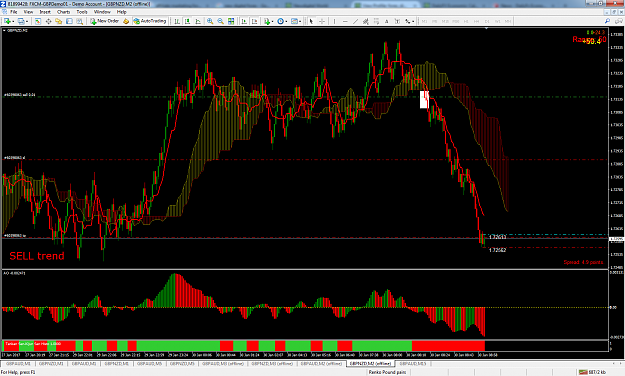Open the Periods clock icon

pyautogui.click(x=280, y=21)
